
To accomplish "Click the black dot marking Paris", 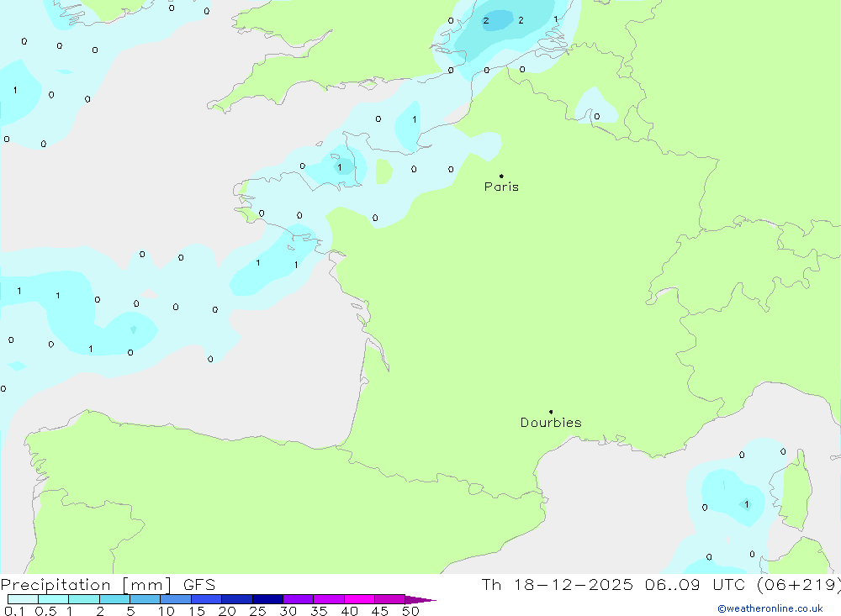I will pos(501,176).
